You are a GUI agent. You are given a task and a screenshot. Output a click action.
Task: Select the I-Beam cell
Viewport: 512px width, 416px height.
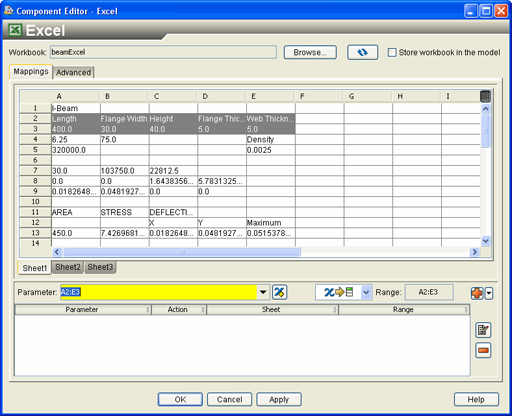click(x=76, y=108)
